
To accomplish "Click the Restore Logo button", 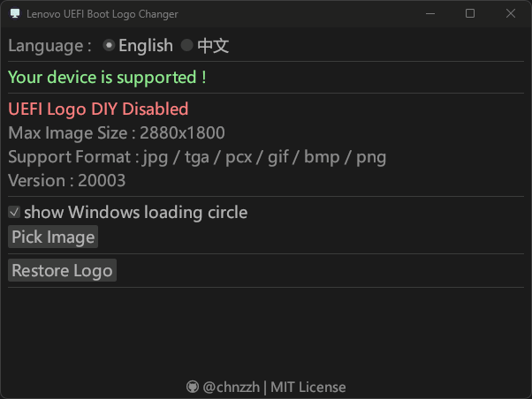I will click(63, 270).
